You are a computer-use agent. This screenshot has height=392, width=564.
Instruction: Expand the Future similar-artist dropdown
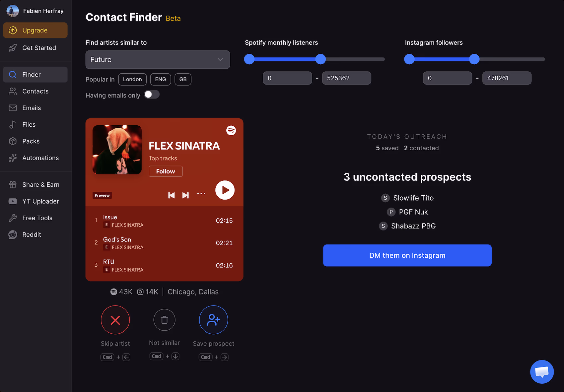pos(158,60)
